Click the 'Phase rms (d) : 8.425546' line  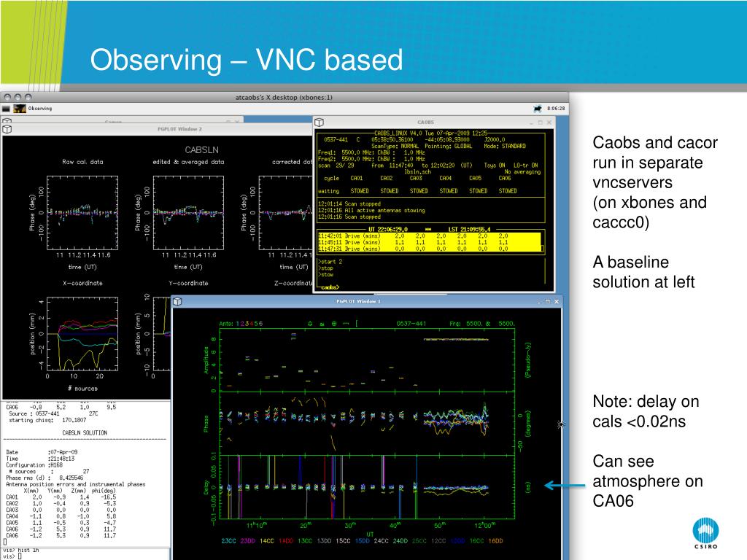44,478
